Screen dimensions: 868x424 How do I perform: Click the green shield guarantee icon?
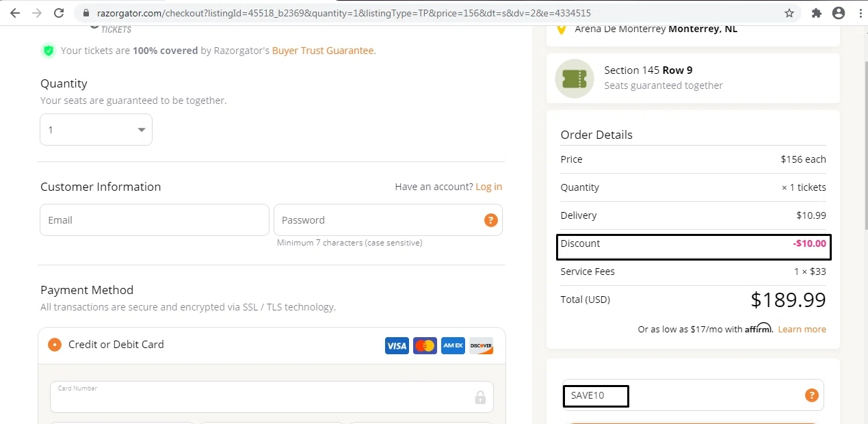click(48, 50)
